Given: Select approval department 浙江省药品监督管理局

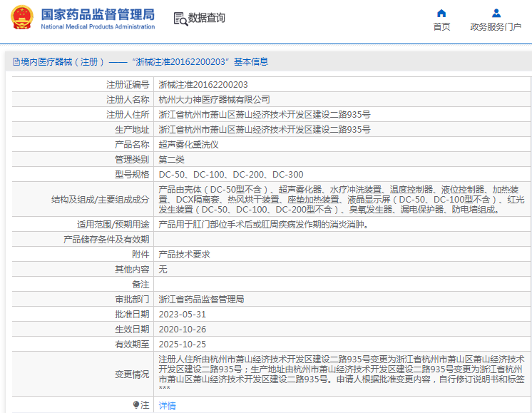Looking at the screenshot, I should 201,299.
